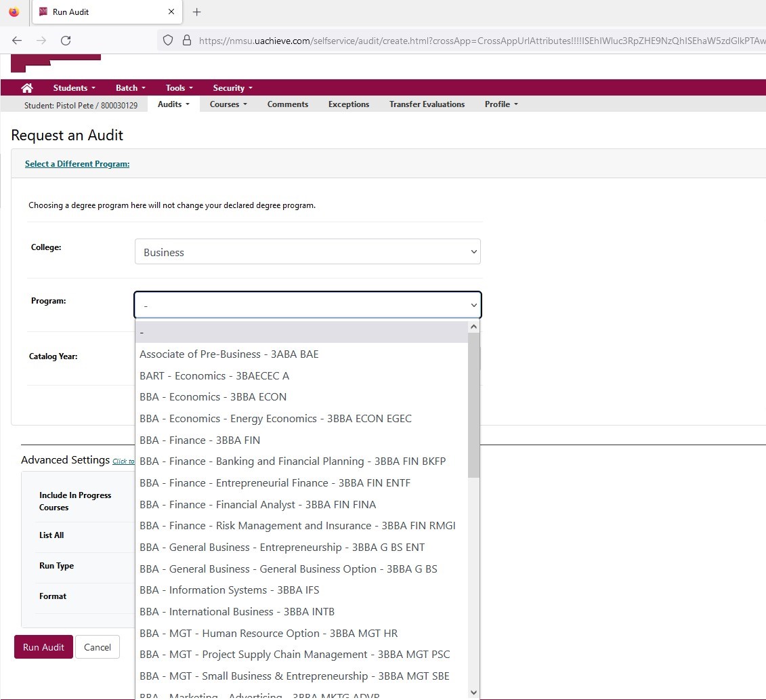The width and height of the screenshot is (766, 700).
Task: Choose BBA - Information Systems program
Action: (229, 590)
